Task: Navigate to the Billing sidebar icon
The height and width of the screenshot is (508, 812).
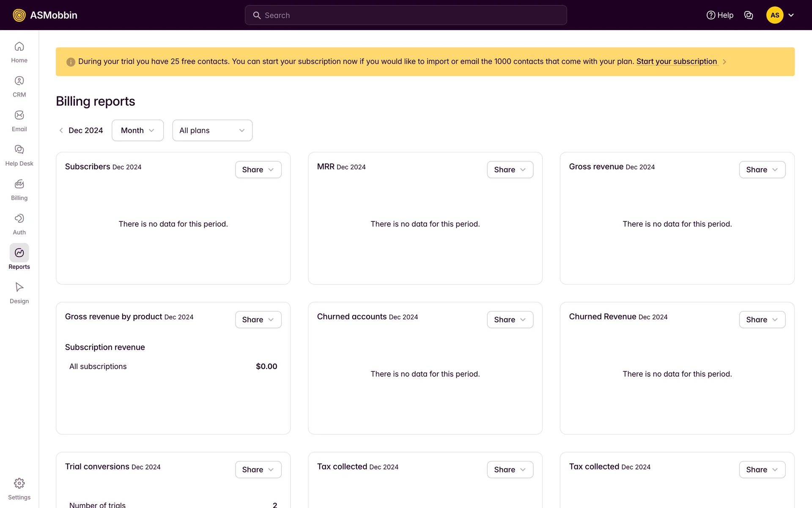Action: (x=19, y=184)
